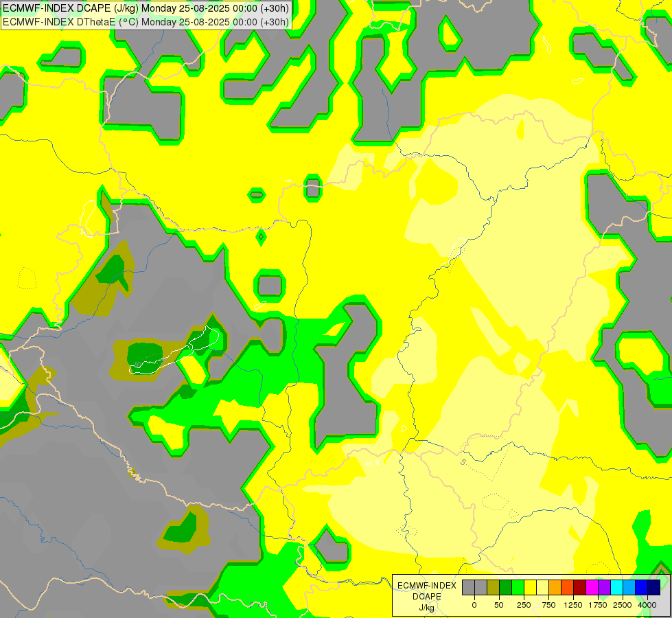Click the legend value 1750
Viewport: 672px width, 618px height.
597,605
